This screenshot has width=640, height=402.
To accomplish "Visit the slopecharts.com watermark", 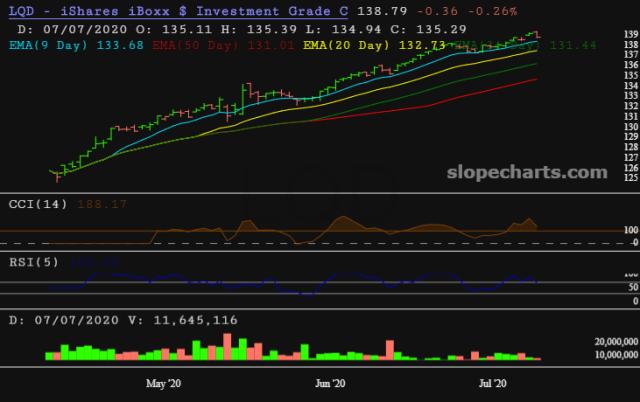I will point(527,172).
